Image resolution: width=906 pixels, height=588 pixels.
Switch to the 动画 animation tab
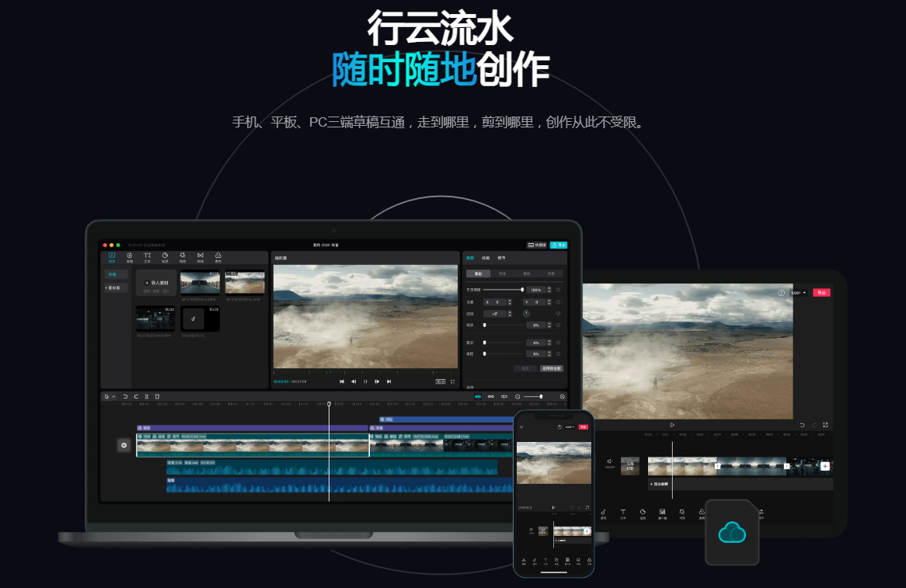click(484, 257)
